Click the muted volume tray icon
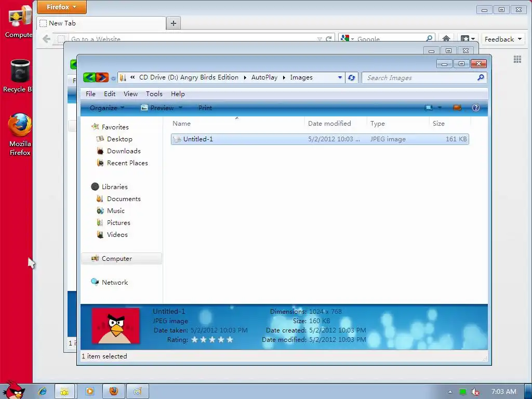This screenshot has height=399, width=532. coord(475,392)
